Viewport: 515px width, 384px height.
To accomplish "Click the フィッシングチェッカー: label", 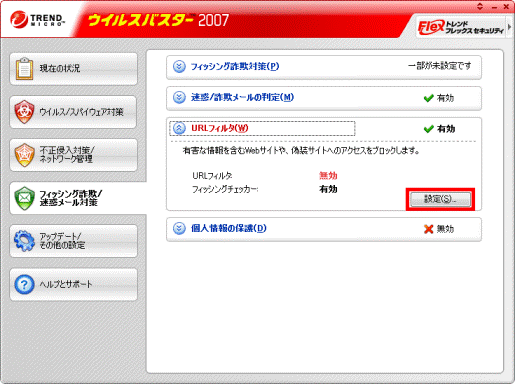I will click(225, 189).
